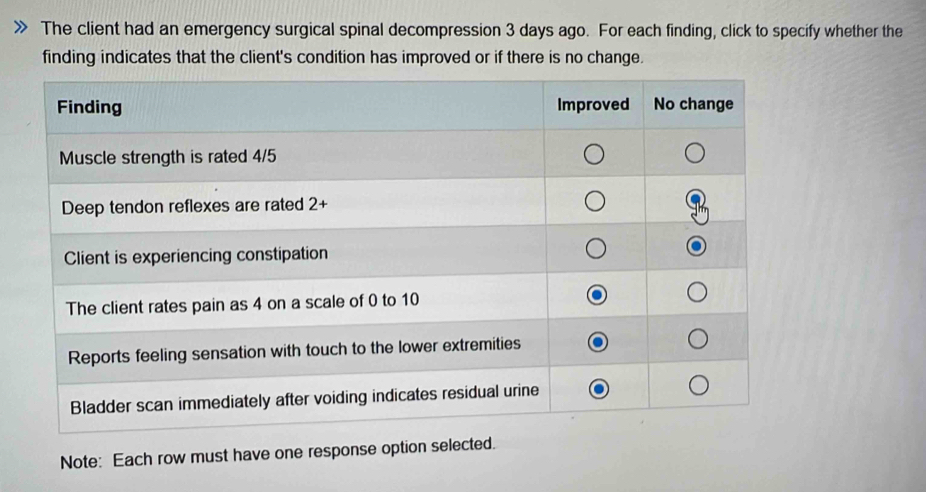The width and height of the screenshot is (926, 492).
Task: Choose Improved for pain rated 4
Action: point(596,295)
